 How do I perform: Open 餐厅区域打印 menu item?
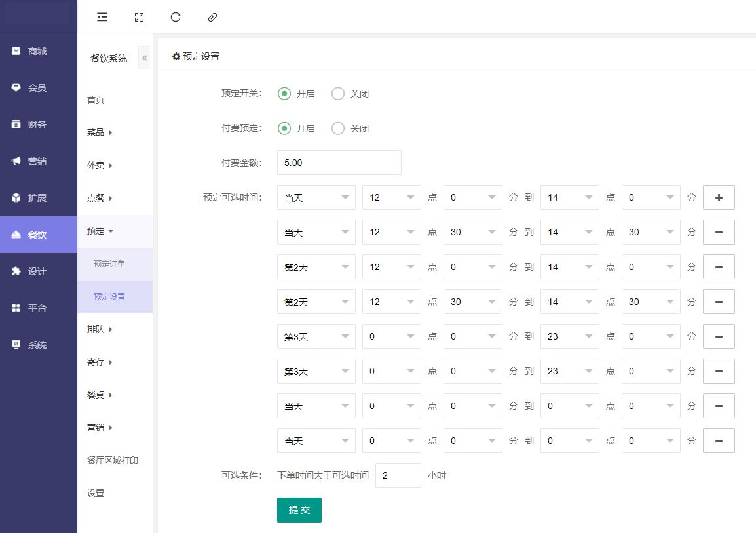tap(113, 460)
